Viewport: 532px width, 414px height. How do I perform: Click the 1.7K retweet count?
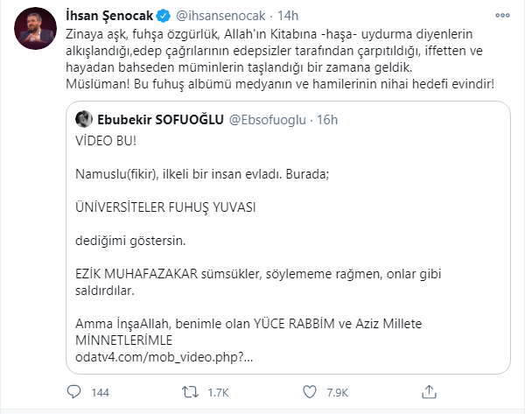[218, 393]
